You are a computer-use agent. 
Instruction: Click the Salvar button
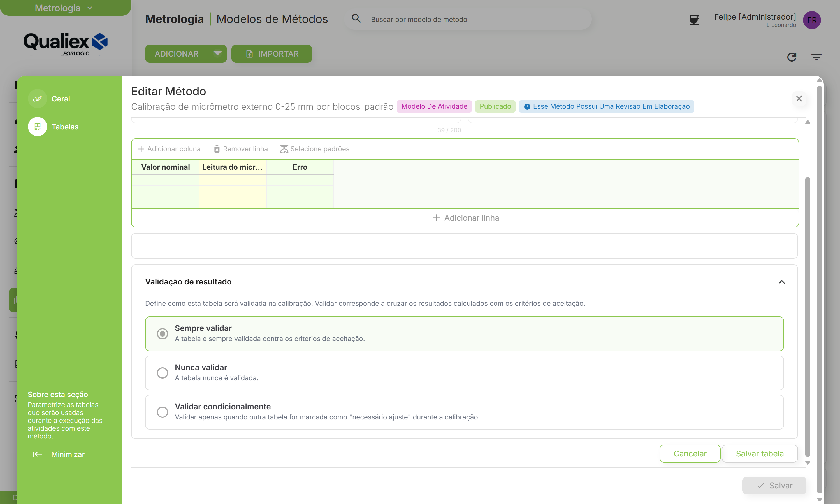point(774,486)
